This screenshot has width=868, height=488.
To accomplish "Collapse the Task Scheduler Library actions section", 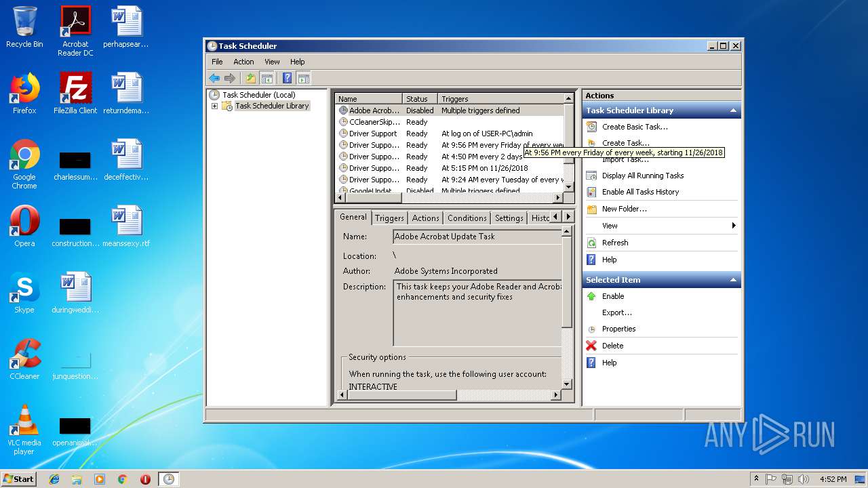I will tap(733, 110).
